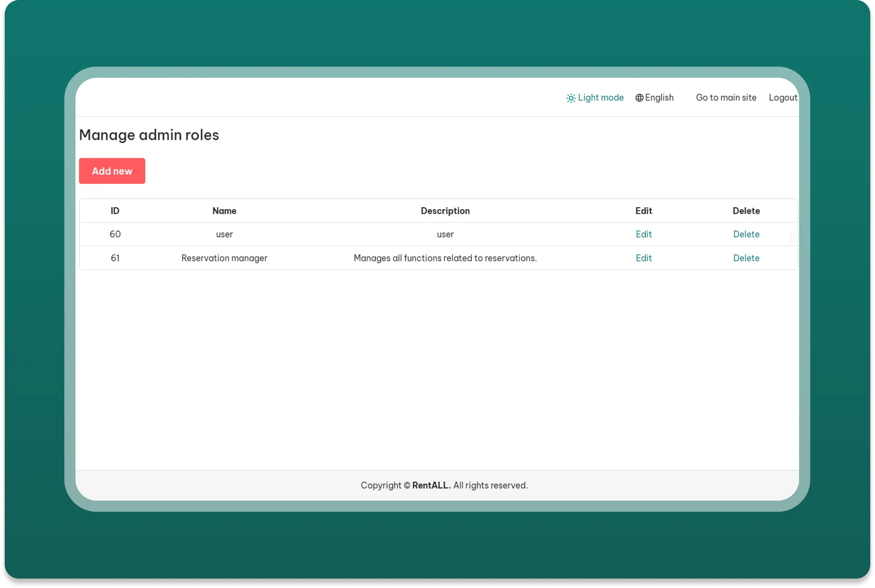This screenshot has width=875, height=588.
Task: Select the Manage admin roles heading
Action: coord(149,135)
